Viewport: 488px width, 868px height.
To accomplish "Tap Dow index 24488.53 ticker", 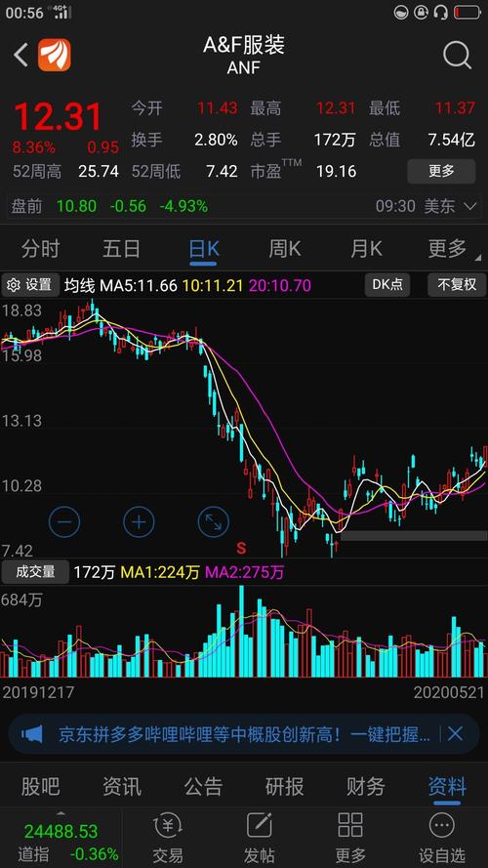I will (x=61, y=831).
